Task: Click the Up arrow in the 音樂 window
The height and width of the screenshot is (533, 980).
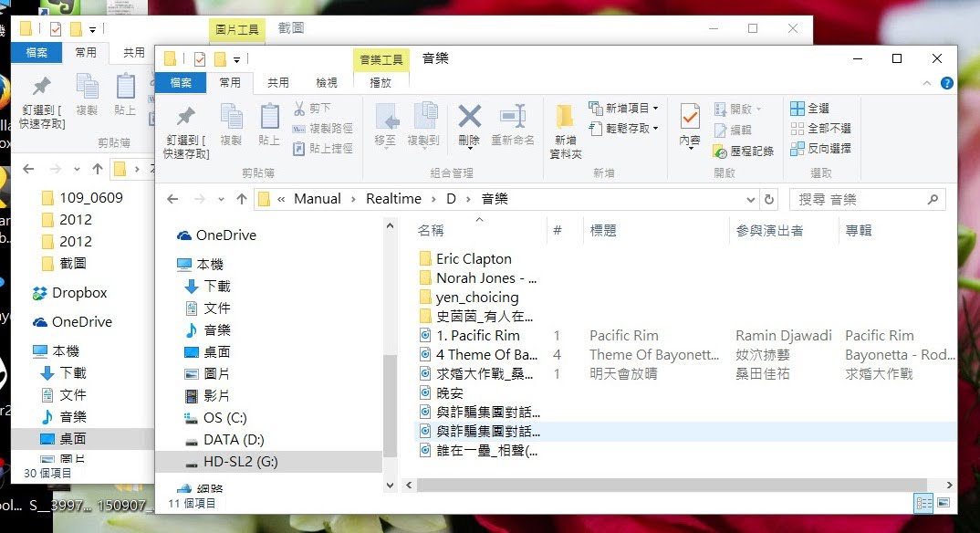Action: click(x=242, y=199)
